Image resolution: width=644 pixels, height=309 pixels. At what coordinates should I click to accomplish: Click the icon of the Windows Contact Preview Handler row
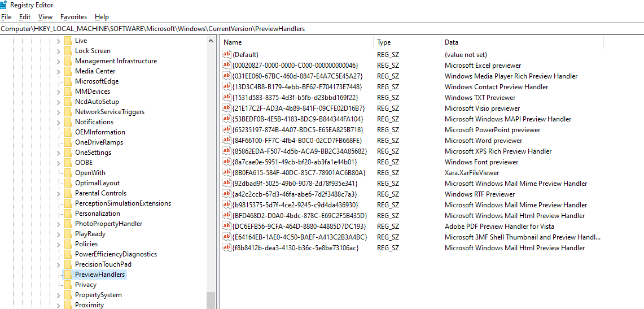[227, 86]
